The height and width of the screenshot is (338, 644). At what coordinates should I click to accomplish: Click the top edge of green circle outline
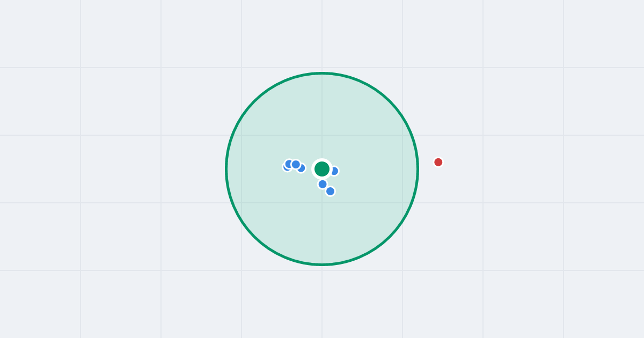pyautogui.click(x=322, y=74)
